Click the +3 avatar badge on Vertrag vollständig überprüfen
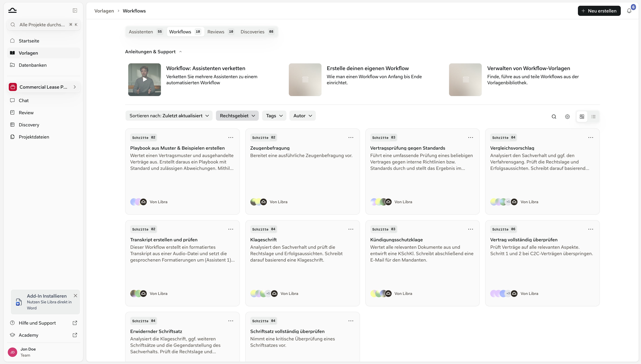Screen dimensions: 641x364 [508, 294]
